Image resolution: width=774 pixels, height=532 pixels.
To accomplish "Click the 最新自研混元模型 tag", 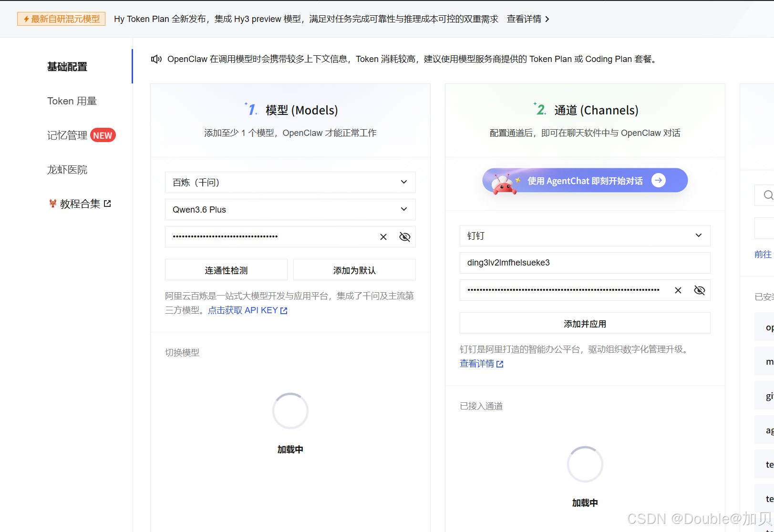I will (61, 19).
